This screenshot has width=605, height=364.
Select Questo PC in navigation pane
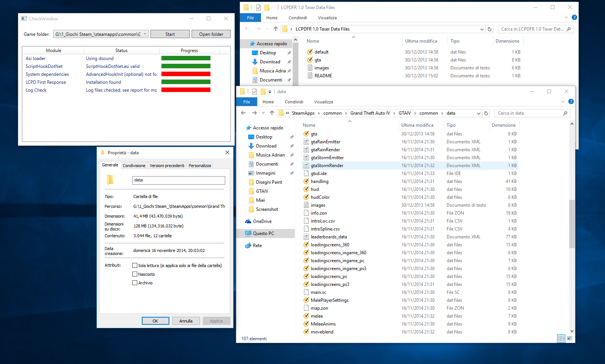tap(263, 233)
